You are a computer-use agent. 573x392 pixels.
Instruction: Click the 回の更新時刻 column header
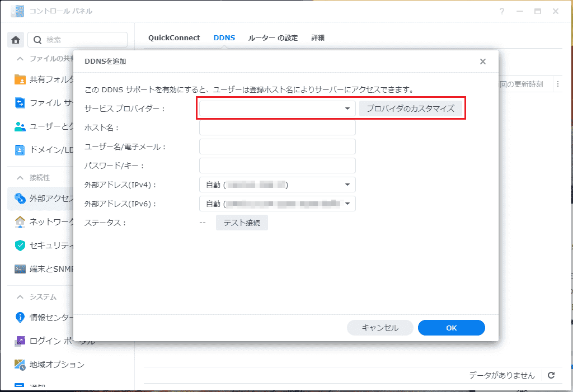pyautogui.click(x=521, y=84)
